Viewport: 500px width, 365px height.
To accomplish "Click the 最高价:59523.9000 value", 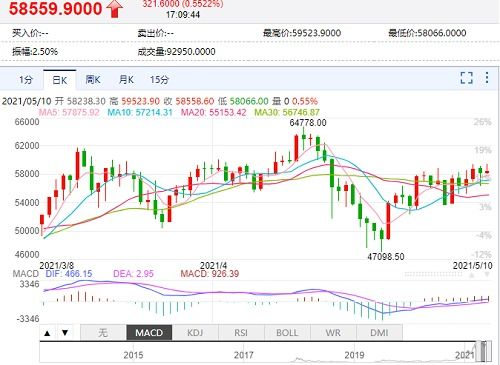I will pyautogui.click(x=302, y=33).
